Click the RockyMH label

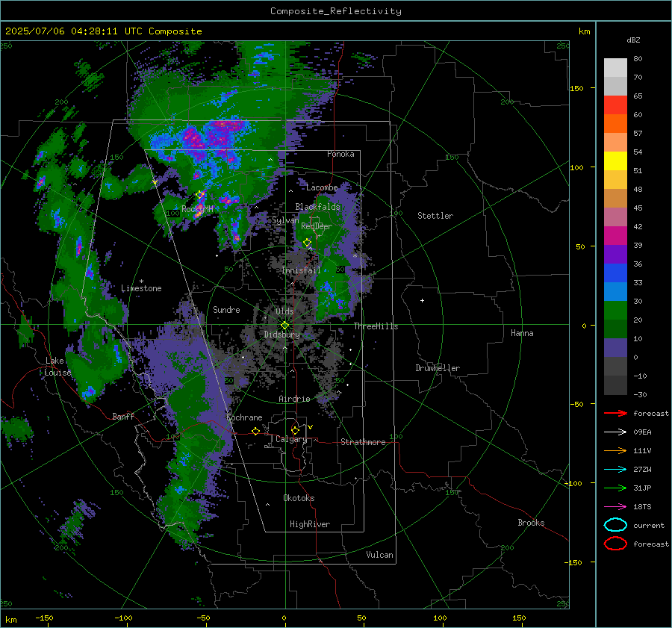click(x=197, y=209)
